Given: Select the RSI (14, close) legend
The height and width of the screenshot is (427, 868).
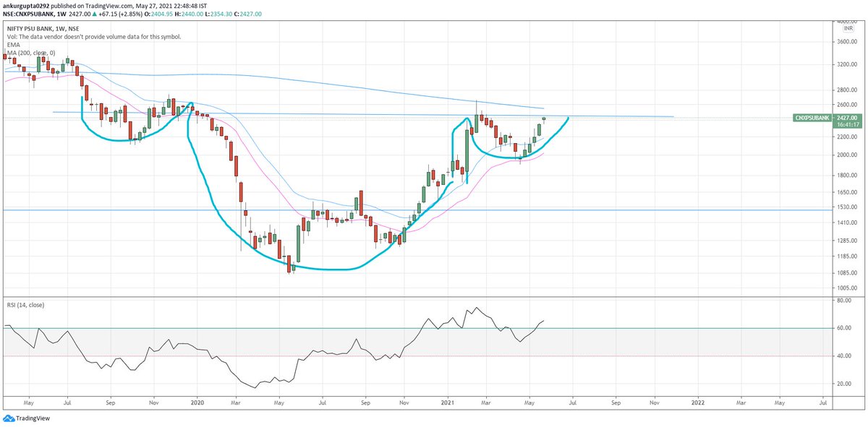Looking at the screenshot, I should click(25, 305).
